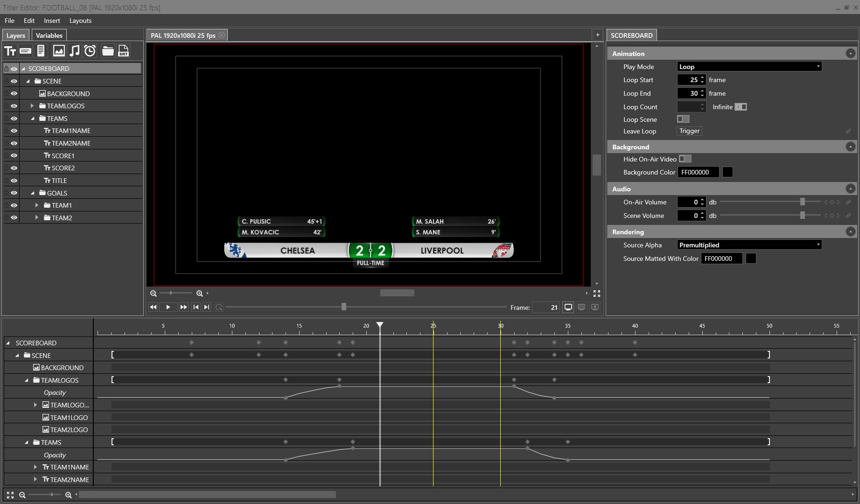Collapse the Rendering section
860x504 pixels.
click(x=851, y=232)
